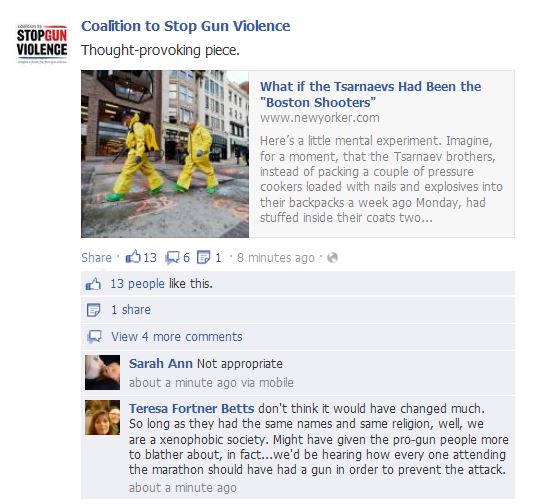
Task: Click the comment bubble icon beside 6
Action: click(x=172, y=257)
